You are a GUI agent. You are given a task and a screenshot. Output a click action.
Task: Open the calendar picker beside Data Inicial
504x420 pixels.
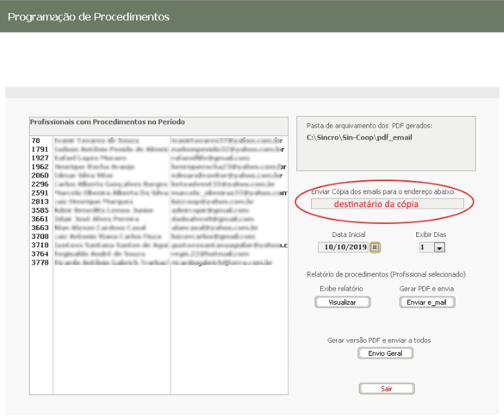375,247
